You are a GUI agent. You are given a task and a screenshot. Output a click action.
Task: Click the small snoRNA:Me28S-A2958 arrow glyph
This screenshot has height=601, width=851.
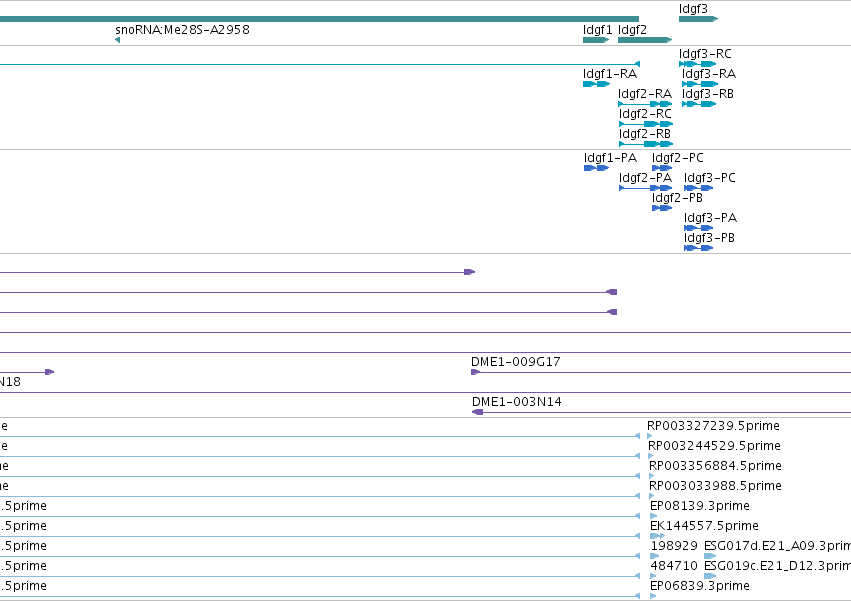point(117,40)
